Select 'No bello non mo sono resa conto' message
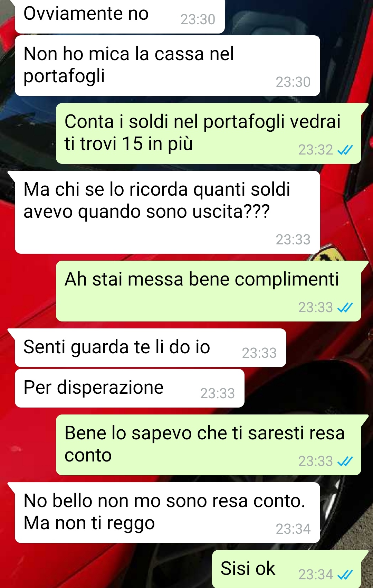This screenshot has height=588, width=373. (168, 513)
